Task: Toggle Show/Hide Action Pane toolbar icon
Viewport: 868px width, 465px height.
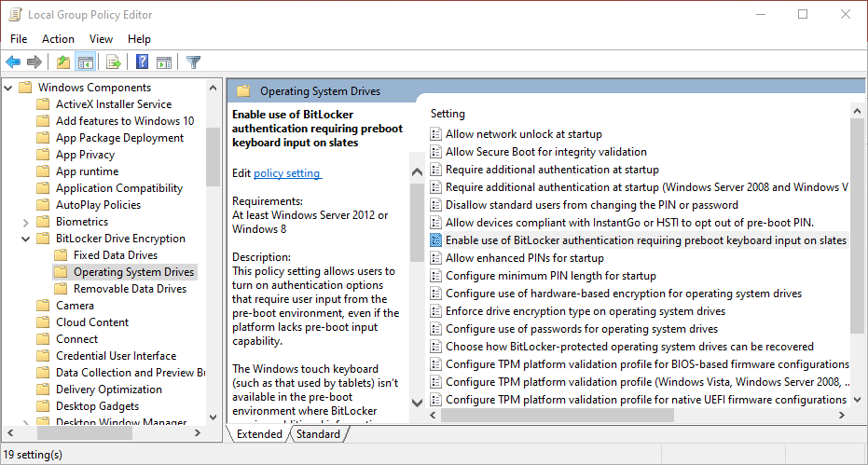Action: (x=164, y=62)
